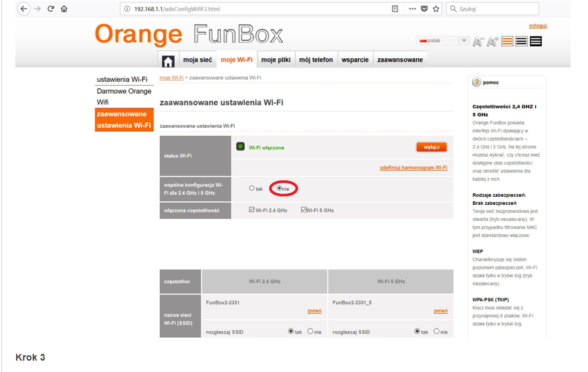Click 'zmień' link for FunBox2-2331 network

314,311
